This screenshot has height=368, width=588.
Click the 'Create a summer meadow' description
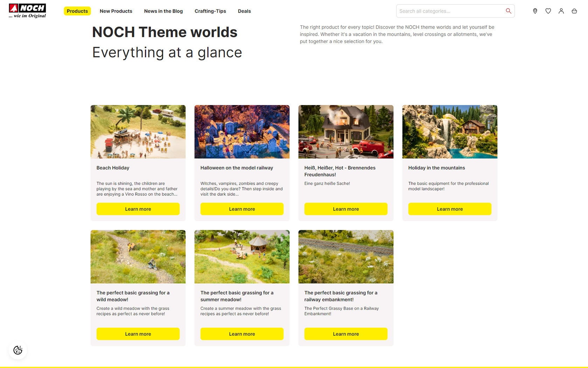pos(241,311)
